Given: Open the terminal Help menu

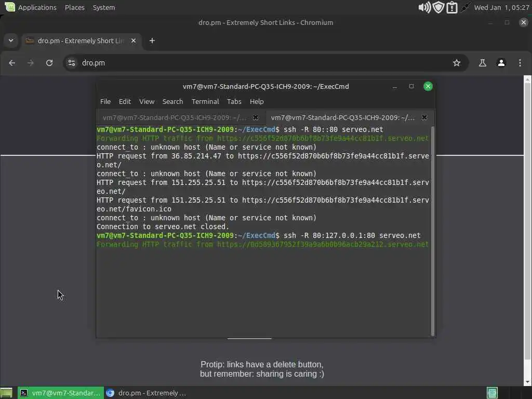Looking at the screenshot, I should (x=257, y=101).
